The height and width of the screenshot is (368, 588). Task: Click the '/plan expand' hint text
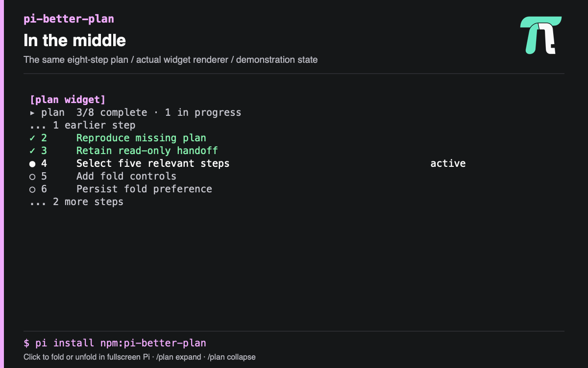tap(179, 357)
